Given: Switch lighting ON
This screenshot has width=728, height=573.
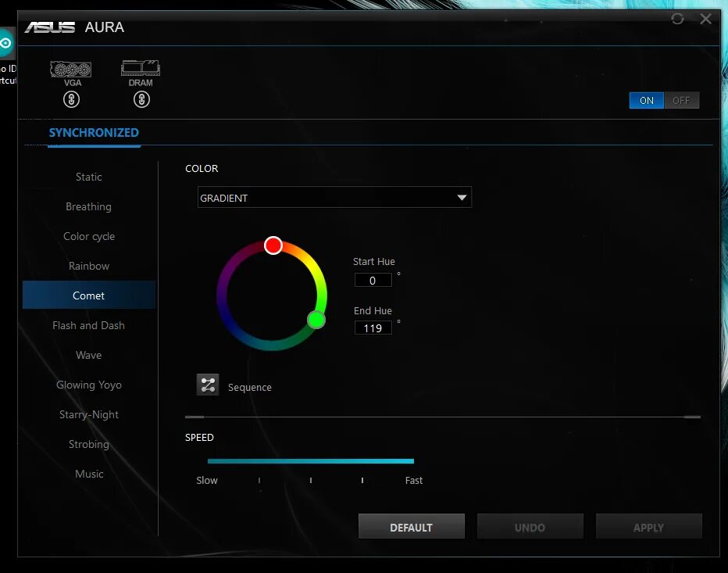Looking at the screenshot, I should (646, 100).
